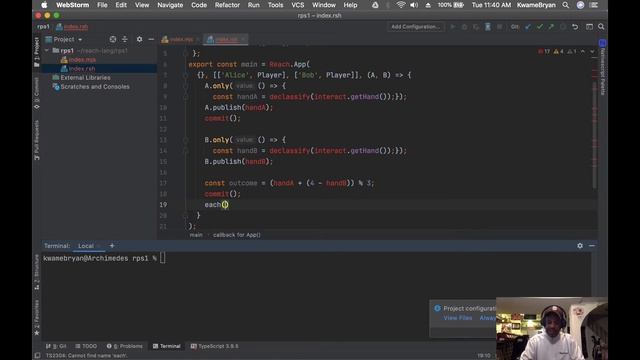Click the Wi-Fi icon in menu bar
Screen dimensions: 640x360
point(401,5)
